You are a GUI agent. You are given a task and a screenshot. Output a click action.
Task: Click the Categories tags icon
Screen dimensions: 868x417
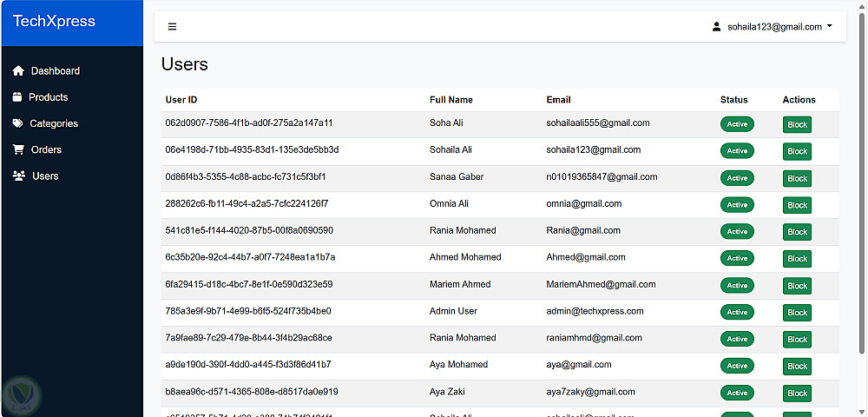18,123
